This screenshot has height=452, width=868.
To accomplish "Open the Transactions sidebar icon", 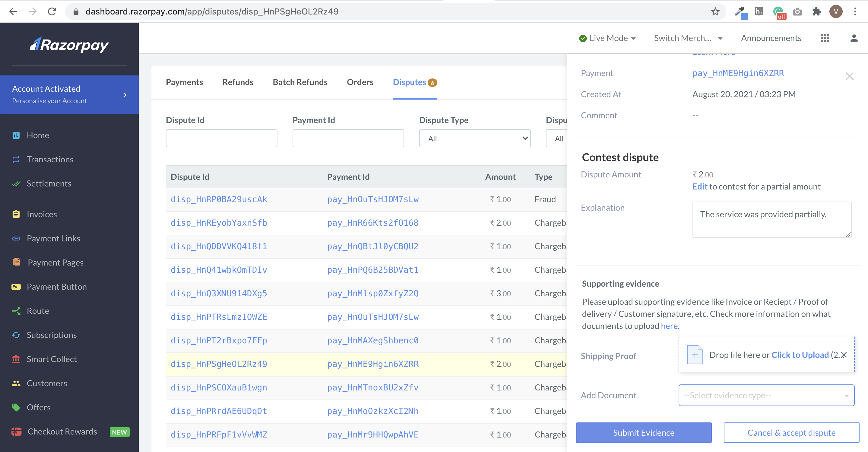I will click(16, 159).
